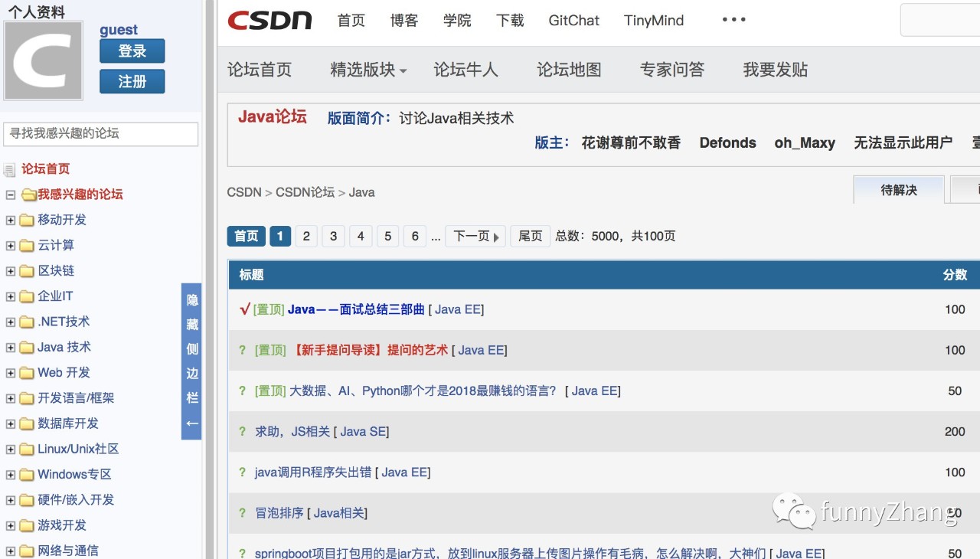Expand the Java 技术 tree node

point(11,348)
